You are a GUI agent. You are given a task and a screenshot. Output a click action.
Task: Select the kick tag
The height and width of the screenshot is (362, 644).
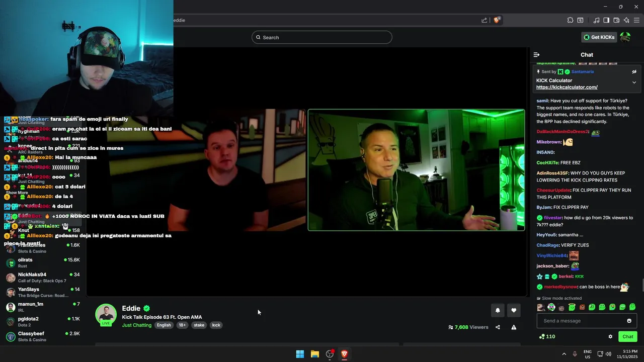(216, 325)
